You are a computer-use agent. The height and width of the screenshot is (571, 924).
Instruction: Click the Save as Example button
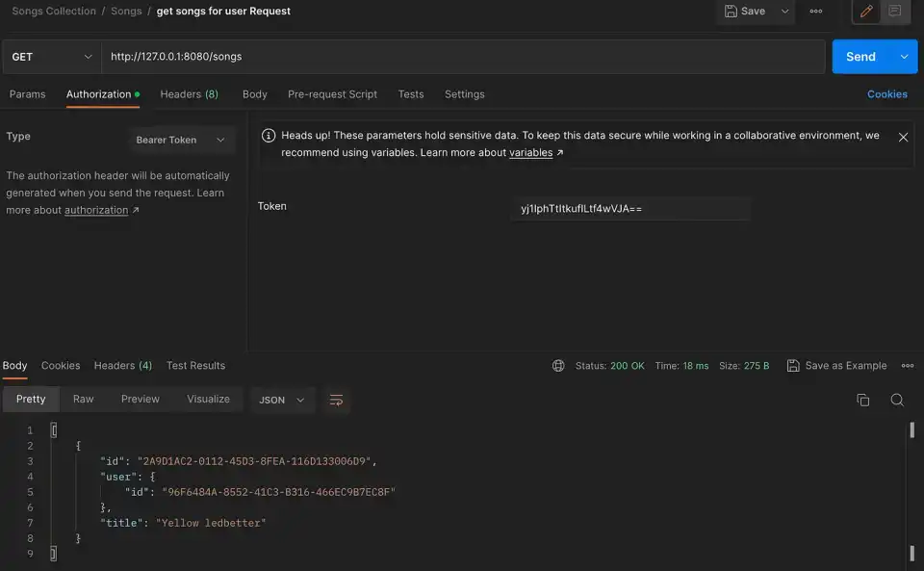[x=836, y=366]
